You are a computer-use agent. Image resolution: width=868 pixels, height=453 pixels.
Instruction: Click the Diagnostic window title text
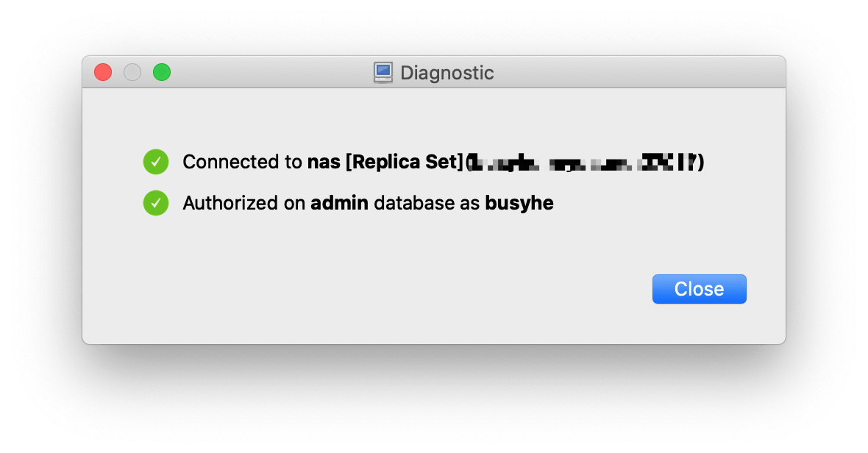tap(447, 73)
